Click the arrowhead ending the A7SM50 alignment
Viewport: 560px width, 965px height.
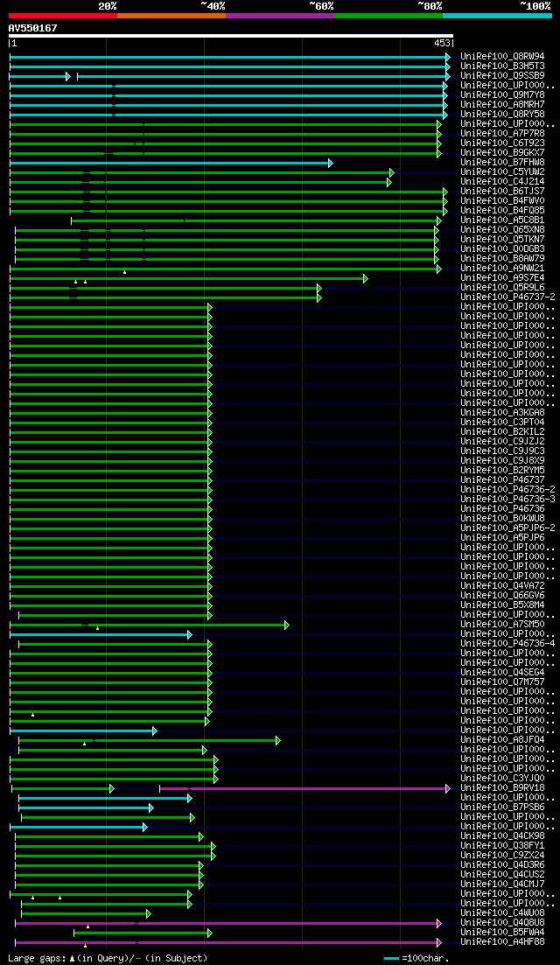coord(287,626)
